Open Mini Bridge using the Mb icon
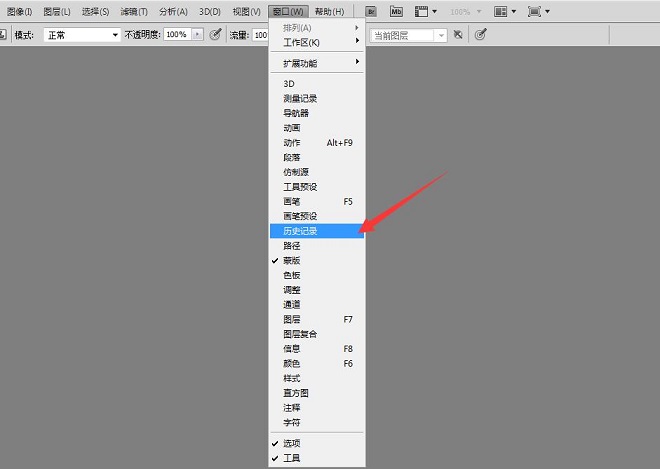This screenshot has width=660, height=469. [396, 12]
